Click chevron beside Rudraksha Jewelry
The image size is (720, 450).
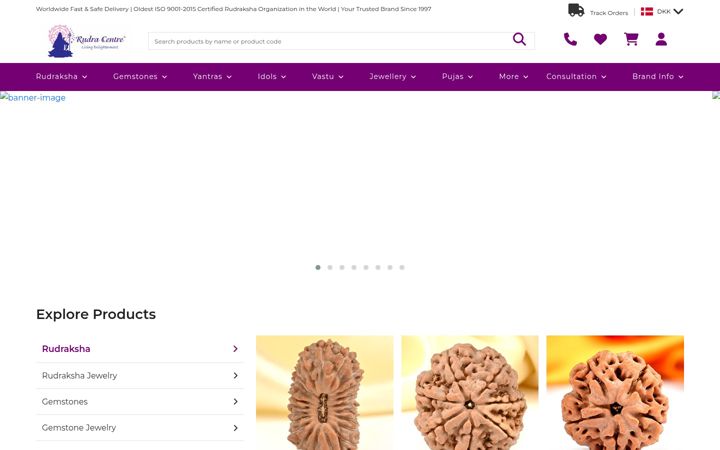(x=235, y=376)
